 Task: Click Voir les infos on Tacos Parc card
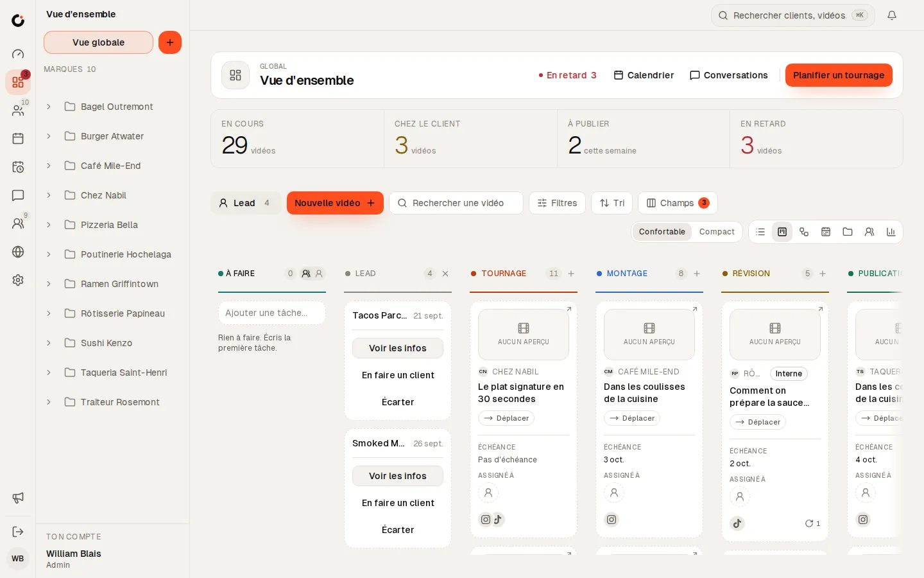pyautogui.click(x=398, y=348)
